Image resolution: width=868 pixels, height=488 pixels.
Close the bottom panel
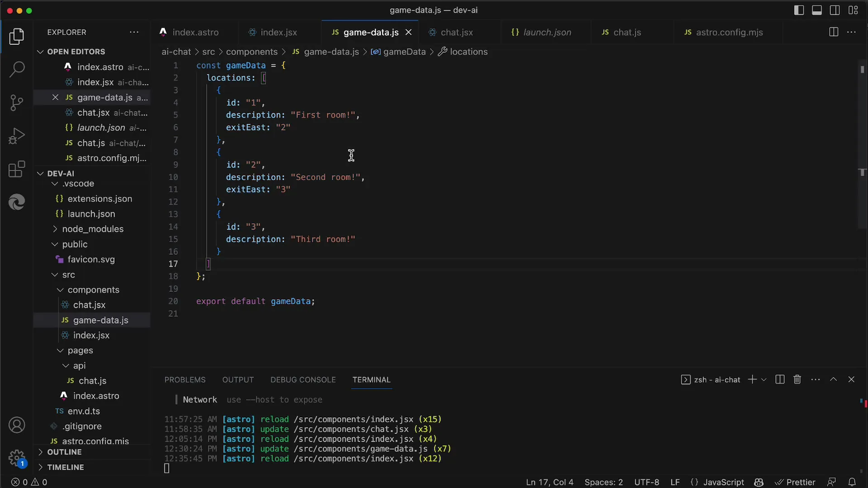pyautogui.click(x=851, y=379)
